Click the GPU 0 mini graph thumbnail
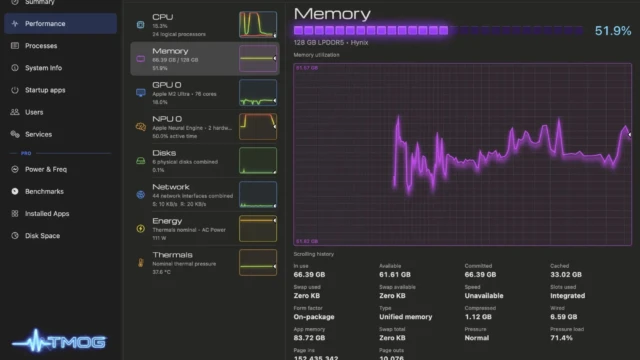Viewport: 640px width, 360px height. pos(258,93)
